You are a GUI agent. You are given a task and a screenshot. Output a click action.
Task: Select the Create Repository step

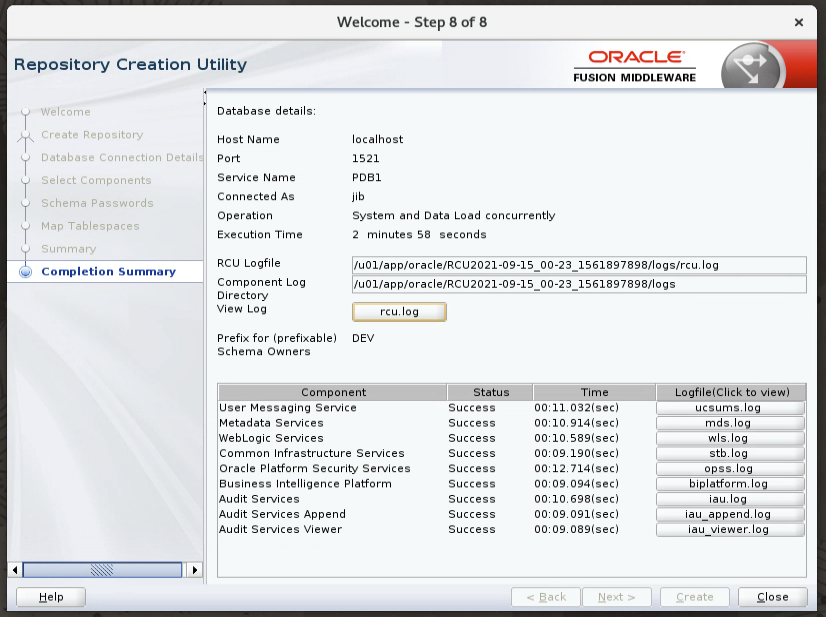(x=92, y=135)
